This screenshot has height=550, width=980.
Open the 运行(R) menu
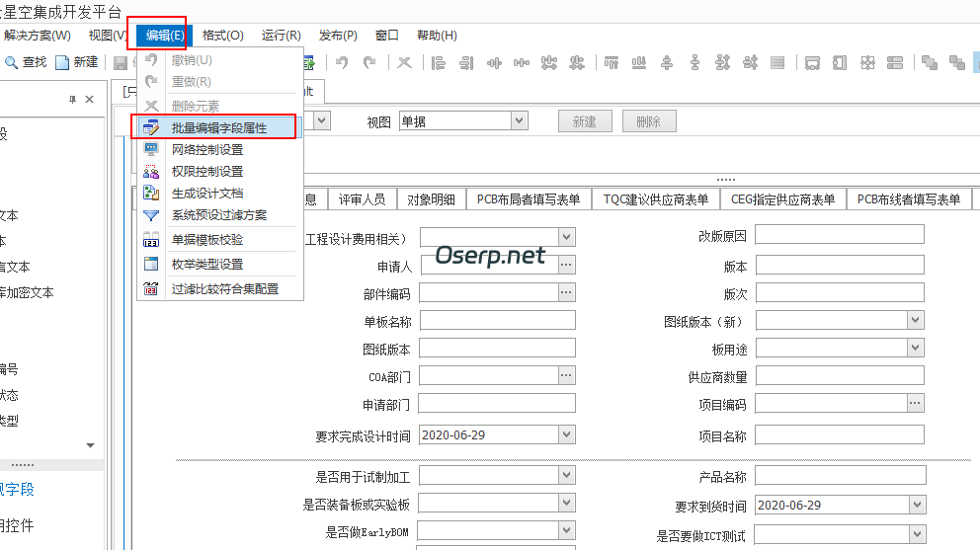pyautogui.click(x=282, y=36)
